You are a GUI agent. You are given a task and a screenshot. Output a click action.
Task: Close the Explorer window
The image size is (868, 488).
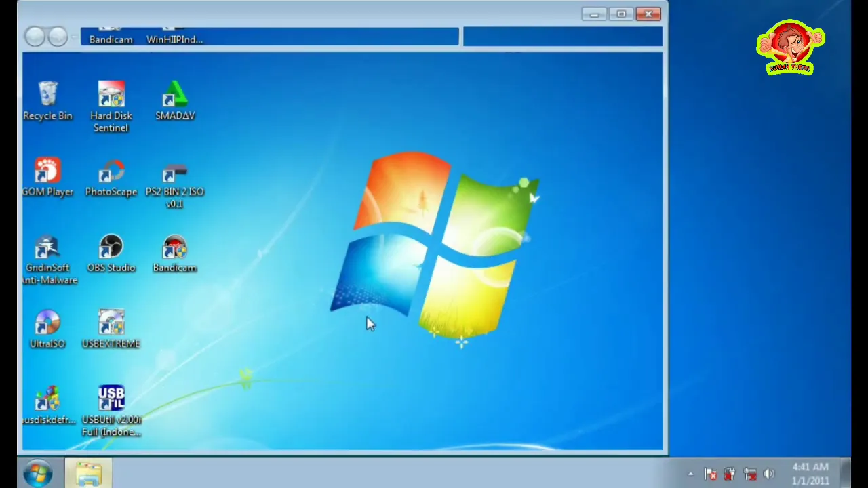click(x=648, y=14)
